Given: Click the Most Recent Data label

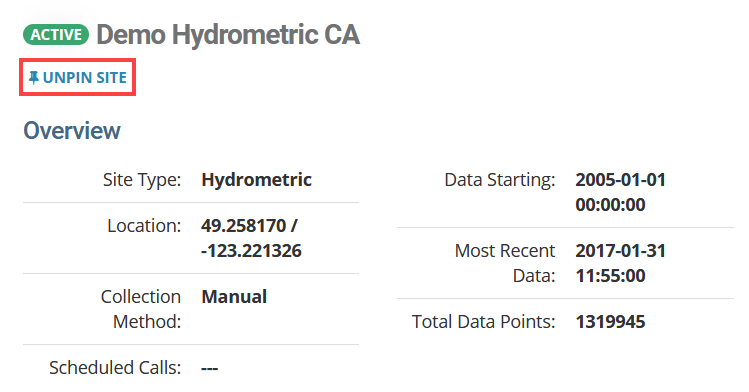Looking at the screenshot, I should (x=505, y=263).
